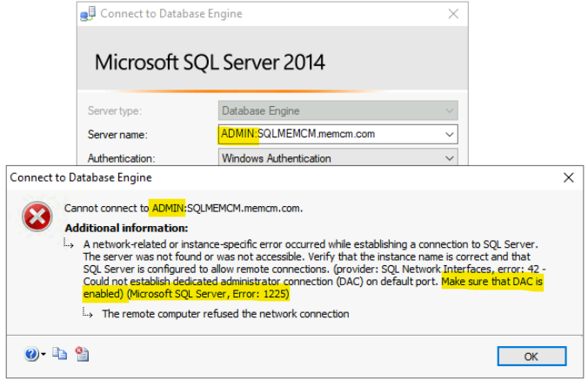Image resolution: width=588 pixels, height=380 pixels.
Task: Click the 'Server type:' label
Action: [114, 111]
